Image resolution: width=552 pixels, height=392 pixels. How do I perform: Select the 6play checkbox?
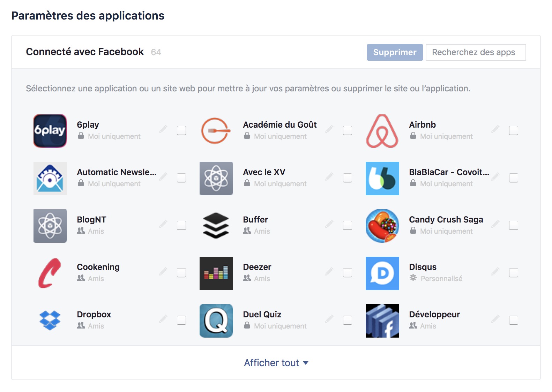click(x=181, y=130)
